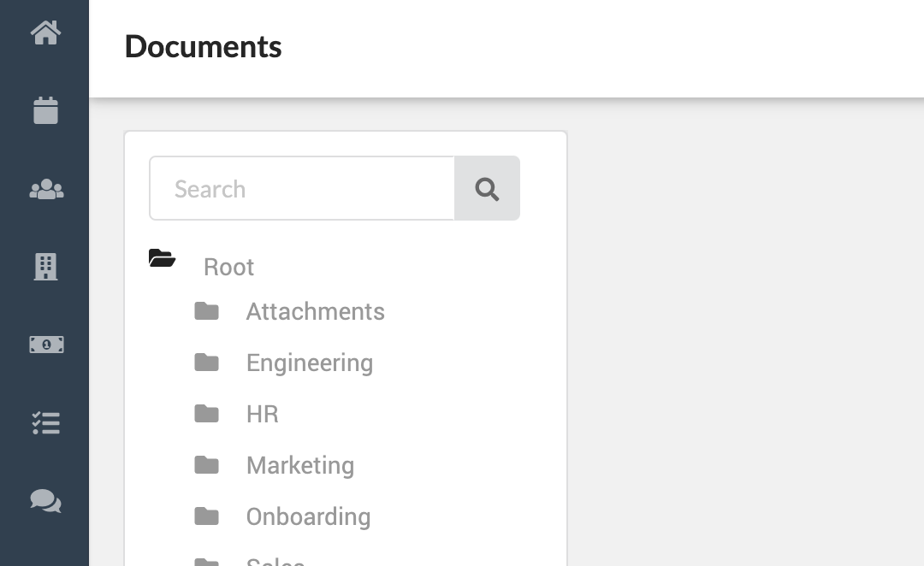
Task: Open the Engineering folder
Action: 309,363
